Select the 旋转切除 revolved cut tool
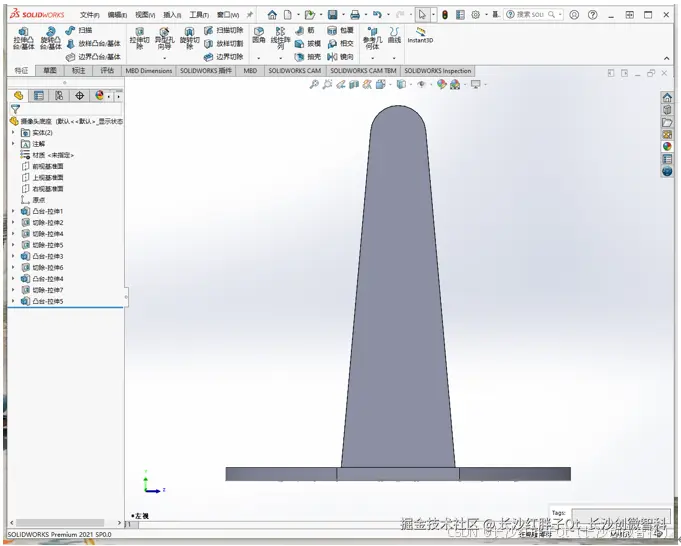The image size is (681, 546). 189,38
